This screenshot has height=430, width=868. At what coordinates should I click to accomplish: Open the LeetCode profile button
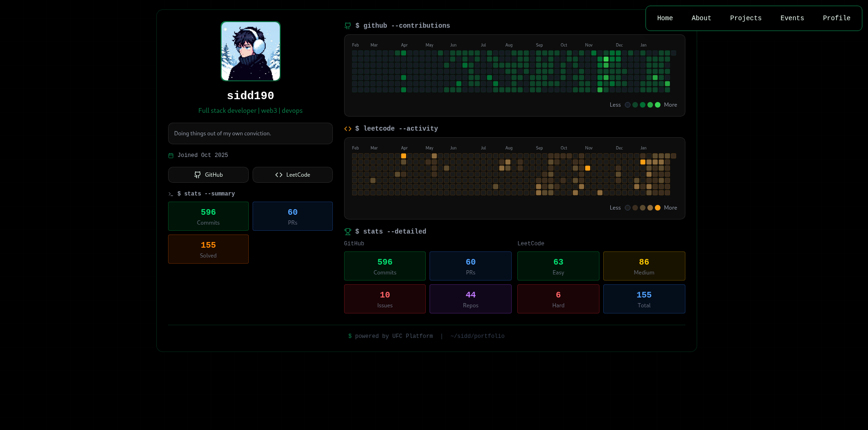tap(292, 175)
